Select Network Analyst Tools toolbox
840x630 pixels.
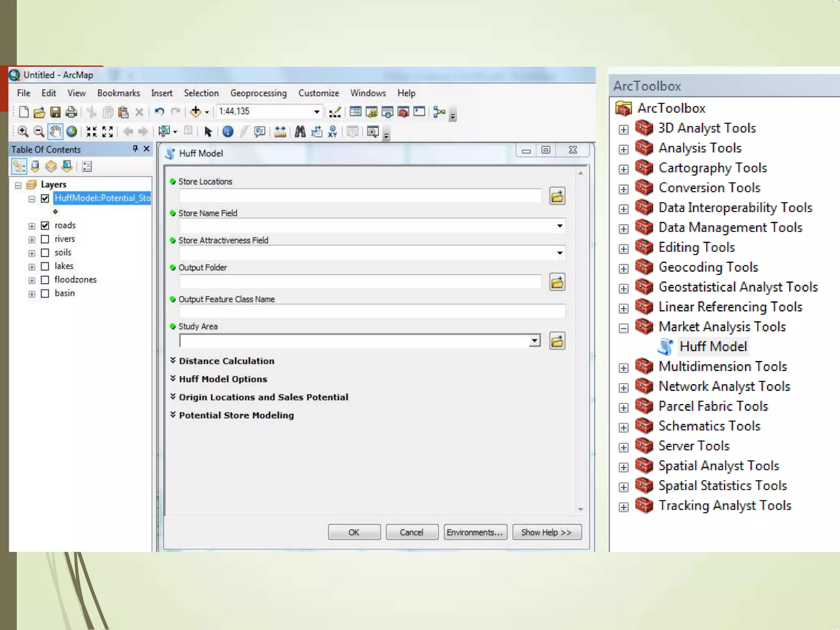(724, 386)
